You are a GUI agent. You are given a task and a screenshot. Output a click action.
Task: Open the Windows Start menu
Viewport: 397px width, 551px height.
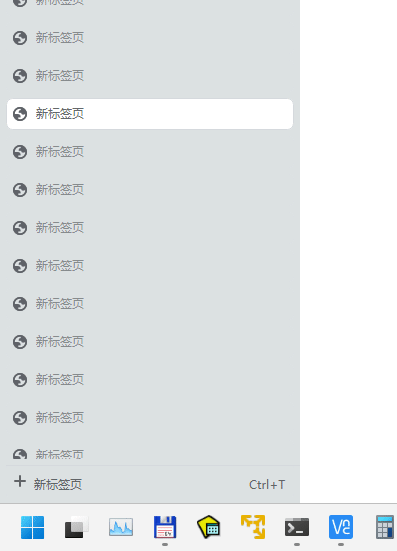(33, 527)
